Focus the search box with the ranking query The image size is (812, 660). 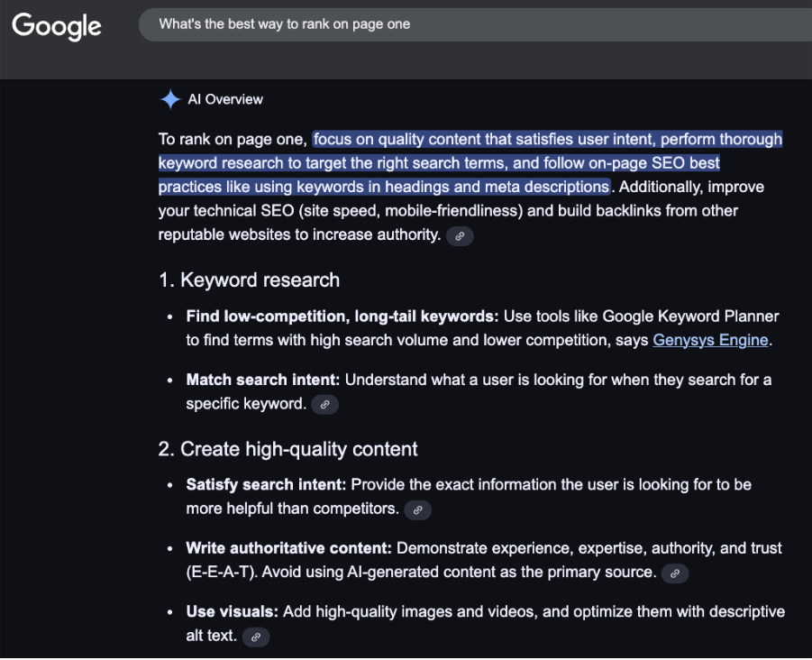tap(469, 24)
